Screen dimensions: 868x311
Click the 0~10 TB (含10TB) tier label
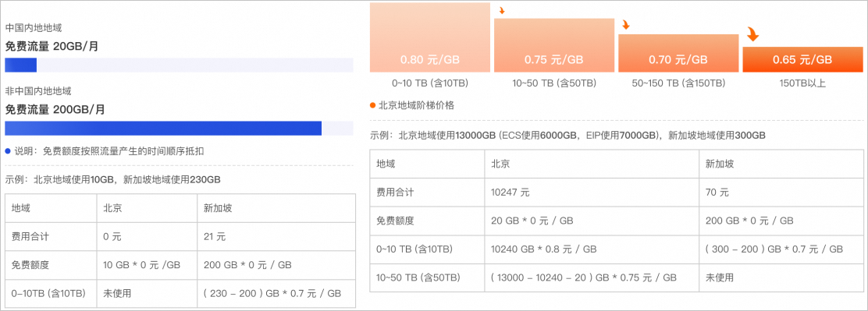click(430, 83)
